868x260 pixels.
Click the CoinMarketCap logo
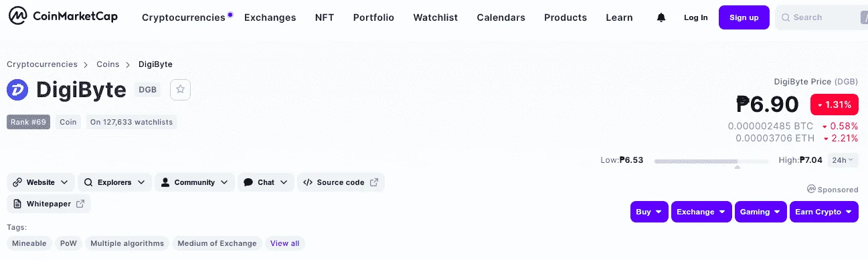point(64,17)
